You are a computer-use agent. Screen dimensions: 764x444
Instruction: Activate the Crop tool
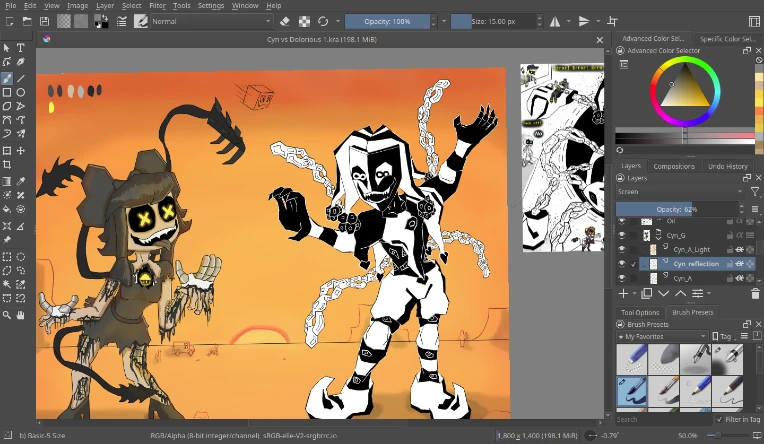pos(7,165)
